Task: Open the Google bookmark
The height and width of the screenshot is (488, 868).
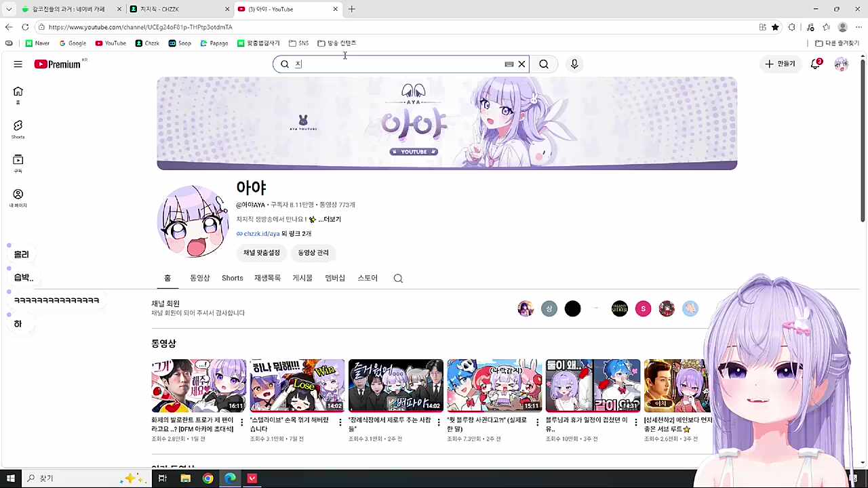Action: [x=73, y=43]
